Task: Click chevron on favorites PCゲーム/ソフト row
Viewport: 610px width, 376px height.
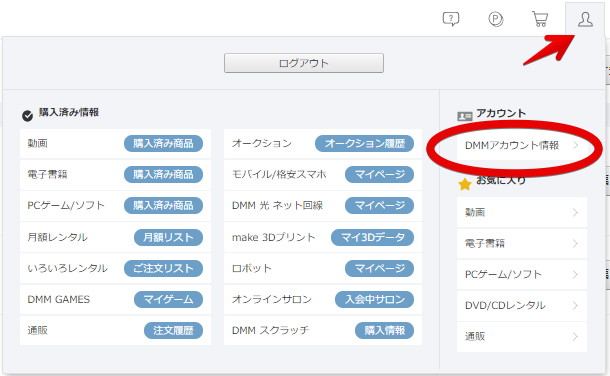Action: click(x=575, y=275)
